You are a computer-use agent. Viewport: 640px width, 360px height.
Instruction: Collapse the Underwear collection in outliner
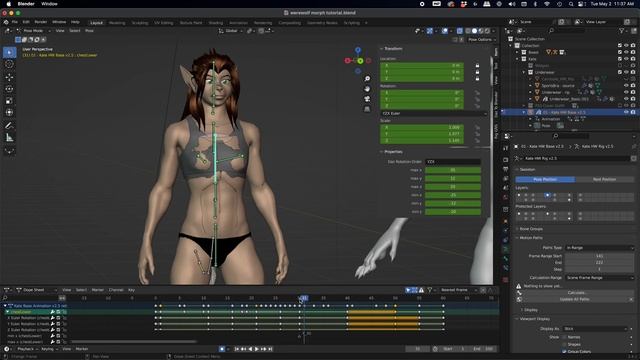tap(524, 72)
